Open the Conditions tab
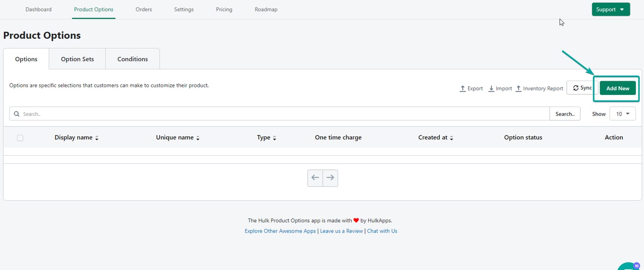The image size is (644, 270). [132, 59]
